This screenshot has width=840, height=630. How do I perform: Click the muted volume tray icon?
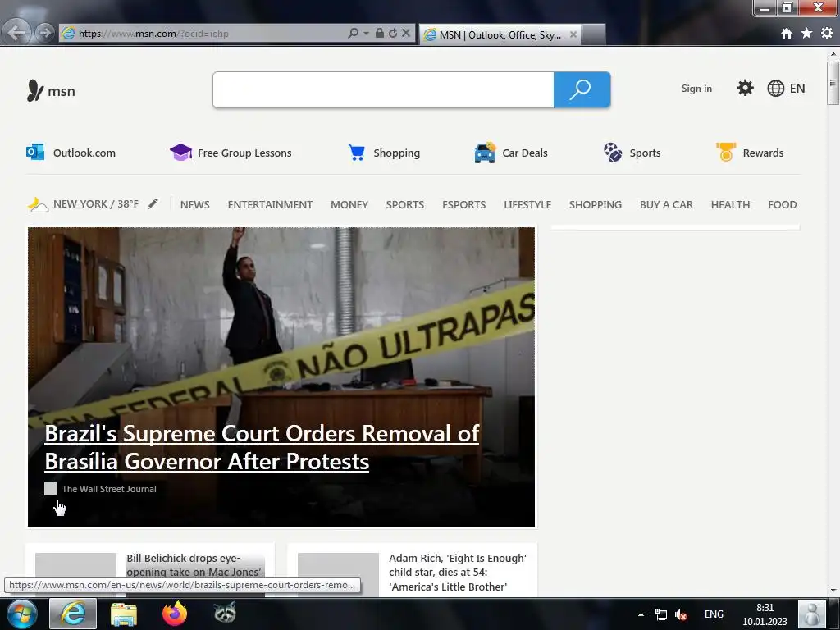click(681, 614)
